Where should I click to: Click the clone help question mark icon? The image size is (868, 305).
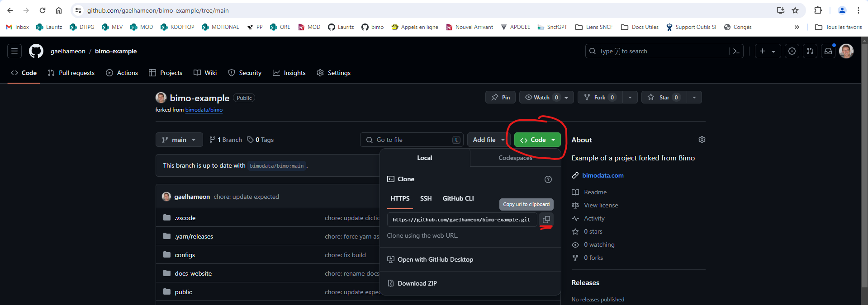click(x=548, y=179)
